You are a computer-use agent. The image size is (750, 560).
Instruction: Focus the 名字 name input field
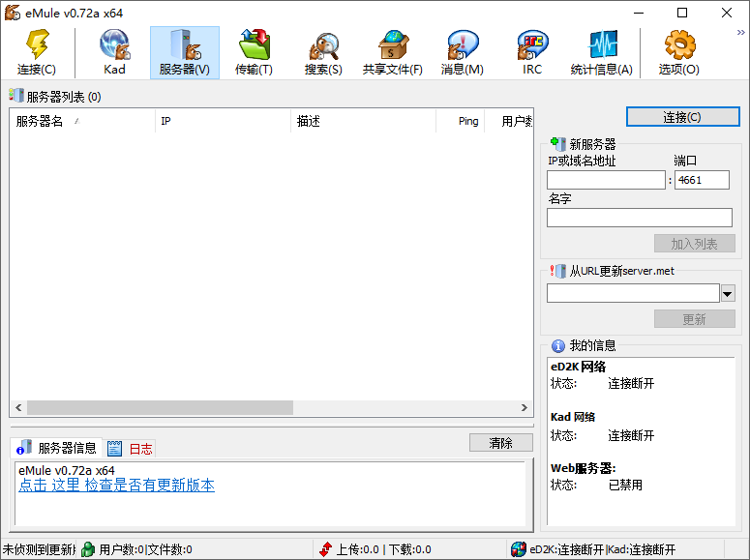click(640, 218)
